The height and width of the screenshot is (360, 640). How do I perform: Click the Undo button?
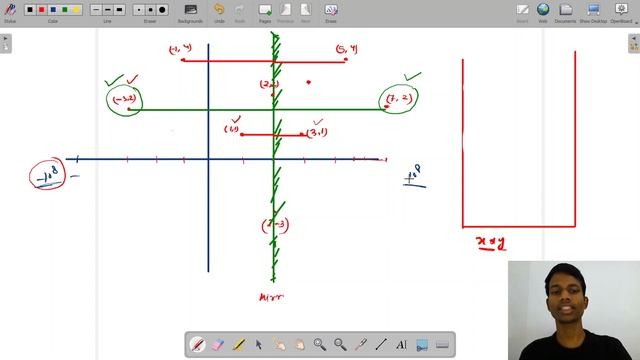click(219, 13)
